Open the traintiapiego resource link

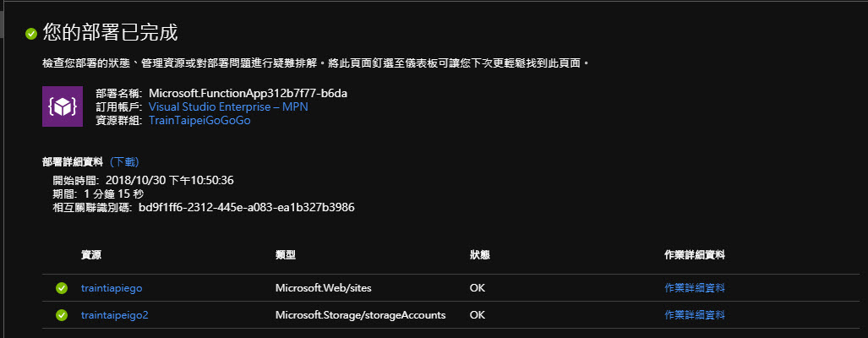pos(112,288)
